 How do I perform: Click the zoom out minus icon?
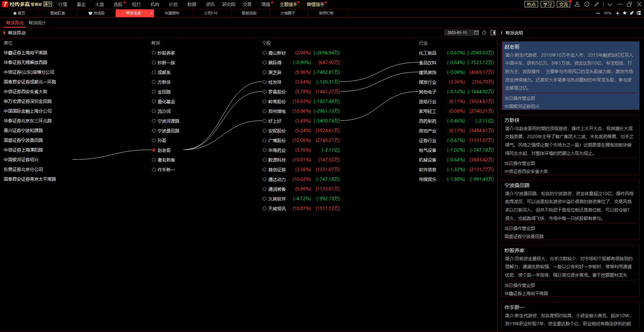[598, 13]
